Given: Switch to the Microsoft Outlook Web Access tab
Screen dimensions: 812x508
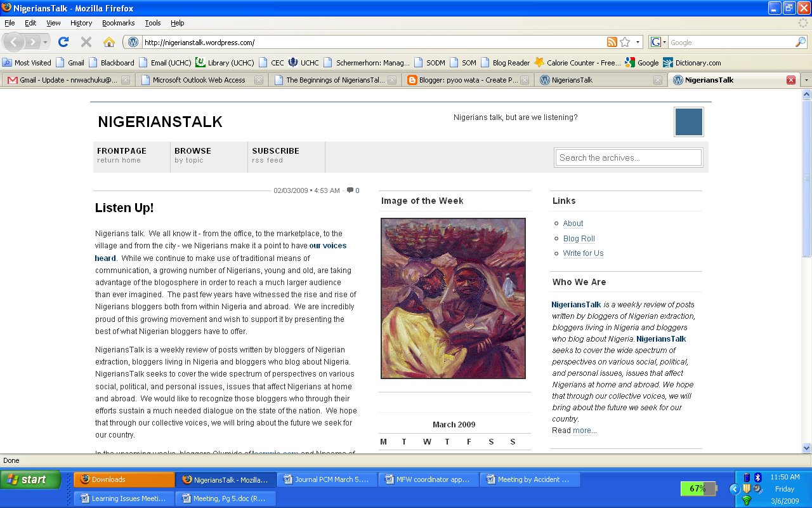Looking at the screenshot, I should pos(202,80).
